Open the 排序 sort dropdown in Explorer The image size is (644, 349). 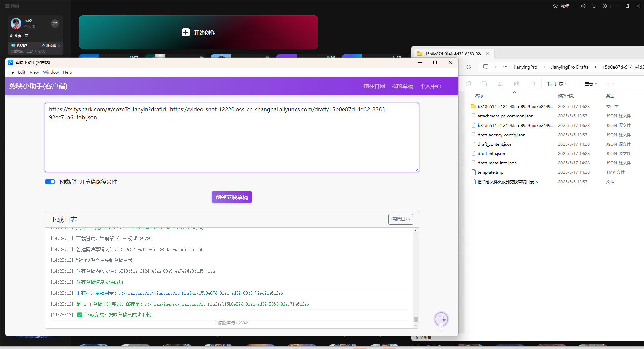(x=557, y=84)
